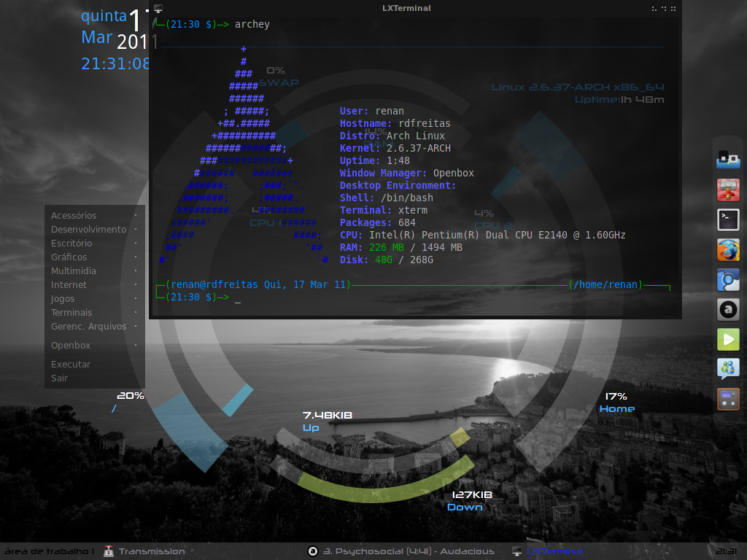Open the radio tuner dock icon
This screenshot has width=747, height=560.
[728, 399]
